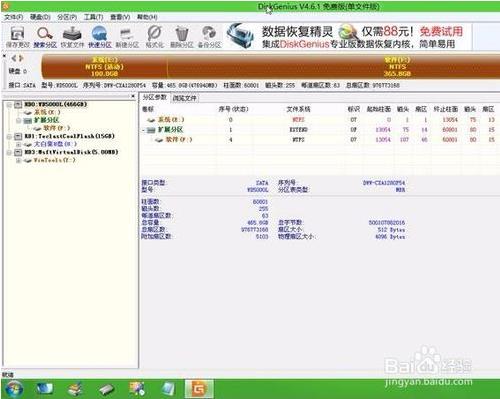
Task: Select 大白菜U盘 volume in tree
Action: coord(55,144)
